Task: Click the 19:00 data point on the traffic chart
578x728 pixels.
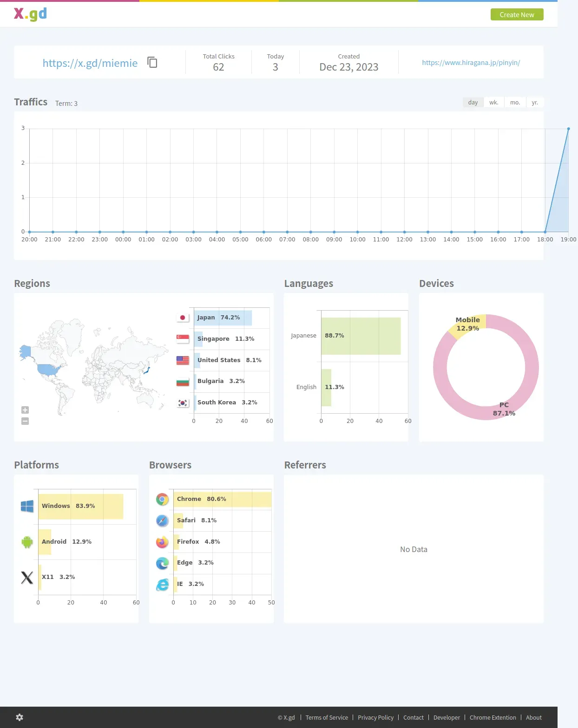Action: pos(568,129)
